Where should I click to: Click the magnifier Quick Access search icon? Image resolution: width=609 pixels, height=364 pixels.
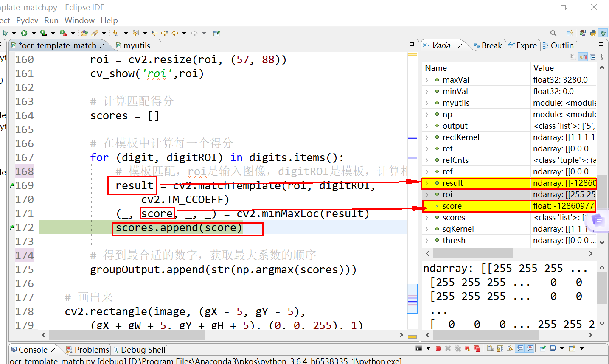coord(553,33)
